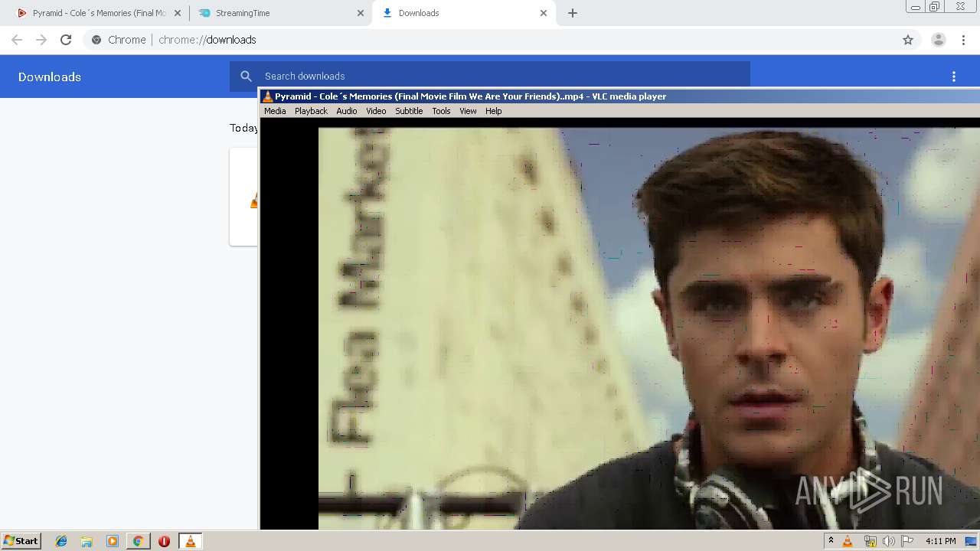
Task: Open the volume speaker tray icon
Action: [888, 541]
